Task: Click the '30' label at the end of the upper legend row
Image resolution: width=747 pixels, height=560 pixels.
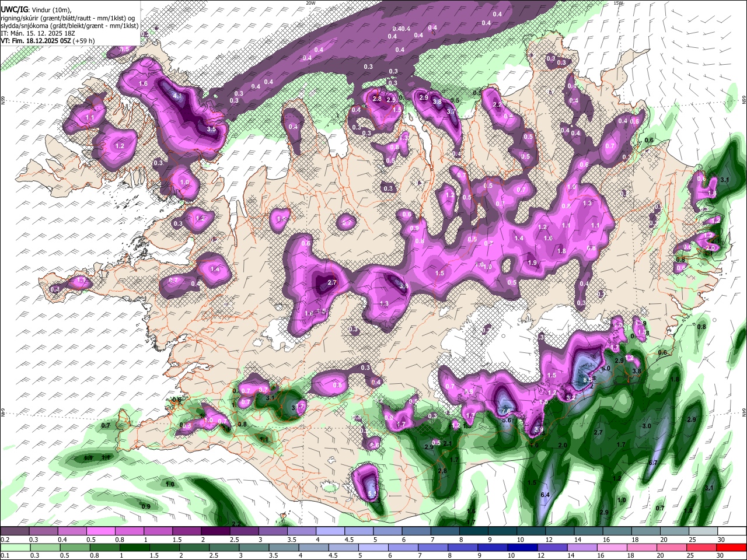Action: pyautogui.click(x=721, y=540)
